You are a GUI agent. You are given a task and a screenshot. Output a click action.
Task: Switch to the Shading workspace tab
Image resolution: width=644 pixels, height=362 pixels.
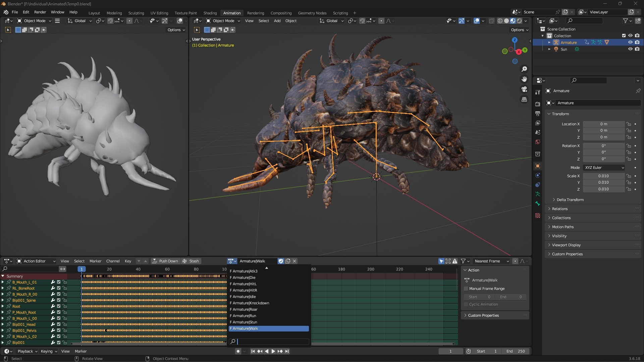click(210, 13)
